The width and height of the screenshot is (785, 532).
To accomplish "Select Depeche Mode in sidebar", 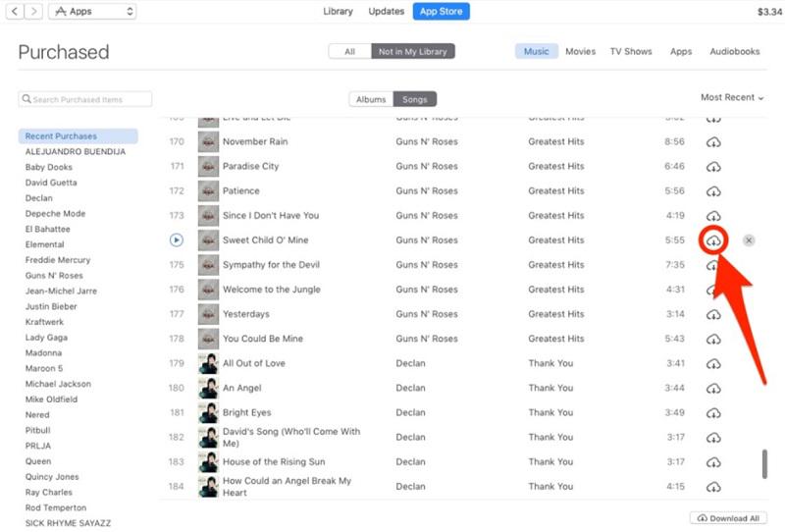I will click(55, 213).
